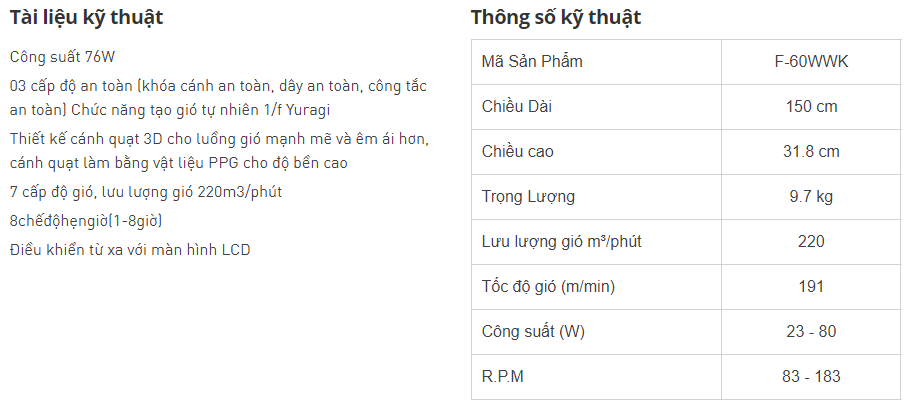Select the 'Công suất 76W' line

coord(62,57)
